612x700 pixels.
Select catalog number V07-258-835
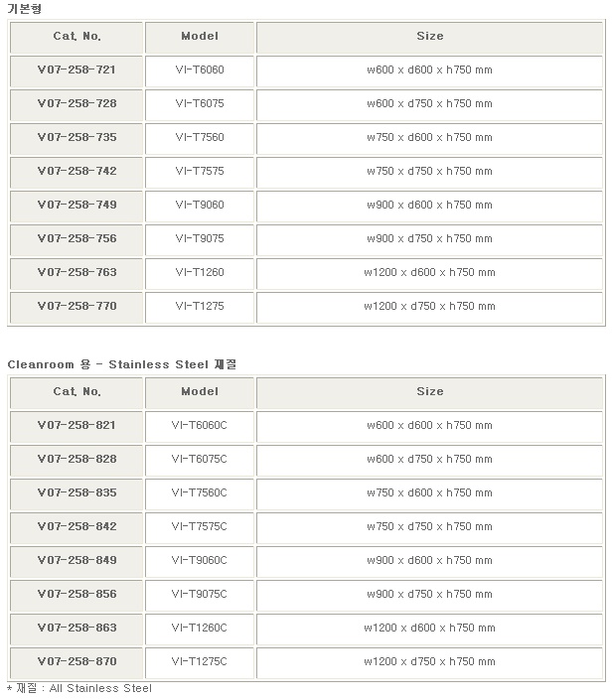click(76, 493)
